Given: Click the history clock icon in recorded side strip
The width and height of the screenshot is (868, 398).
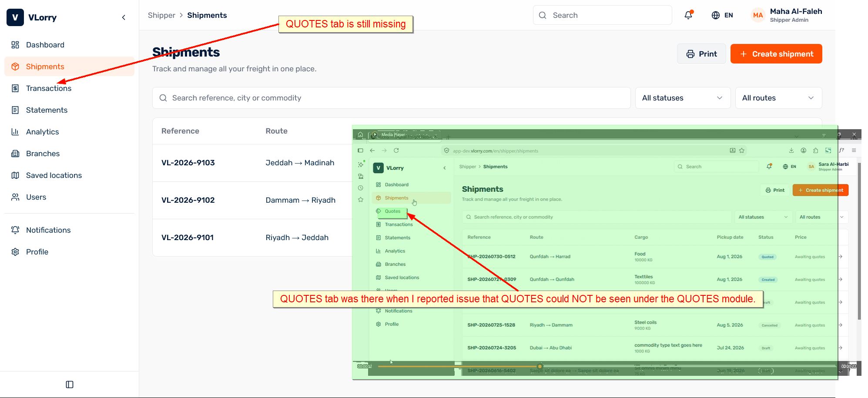Looking at the screenshot, I should pos(361,188).
